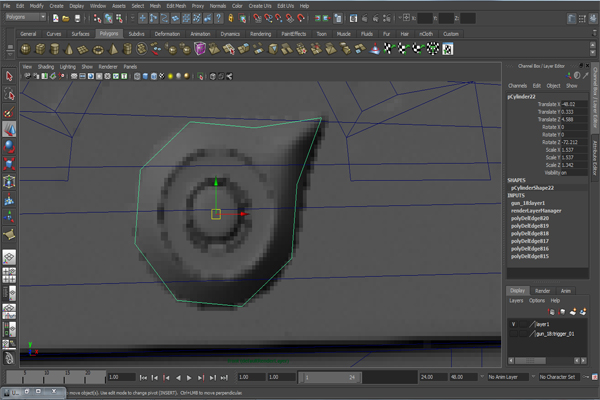Click the Save Scene icon
Screen dimensions: 600x400
[x=77, y=18]
